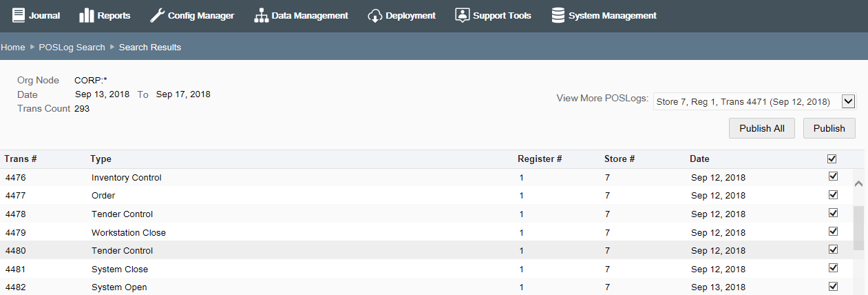Go to Home breadcrumb link

pyautogui.click(x=13, y=48)
